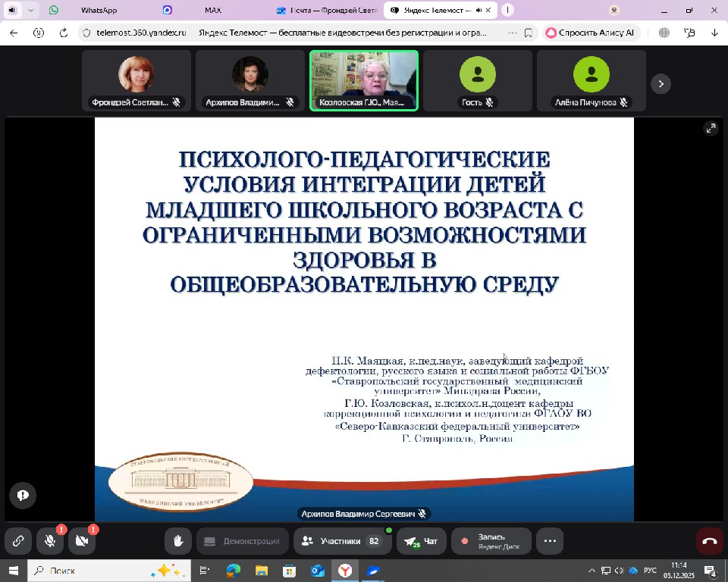Click the feedback exclamation icon

23,495
